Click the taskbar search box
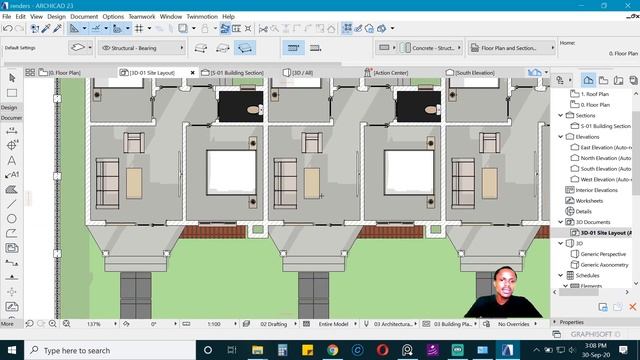 pyautogui.click(x=110, y=350)
